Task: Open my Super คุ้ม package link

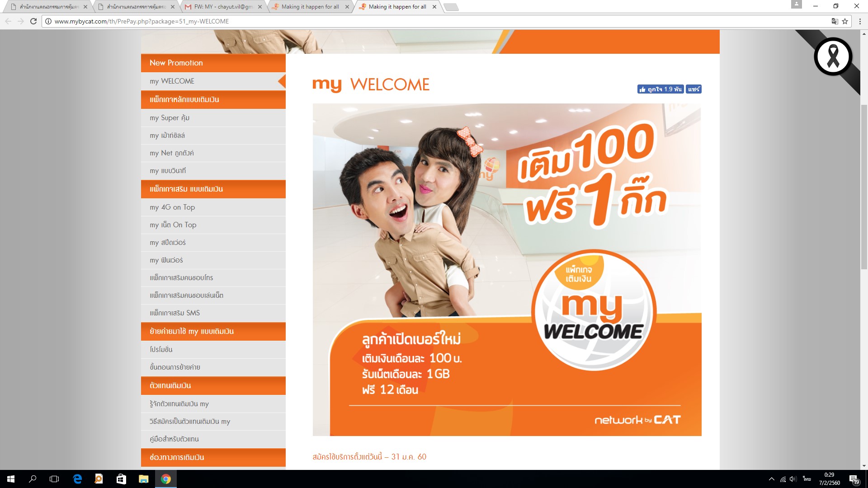Action: coord(170,118)
